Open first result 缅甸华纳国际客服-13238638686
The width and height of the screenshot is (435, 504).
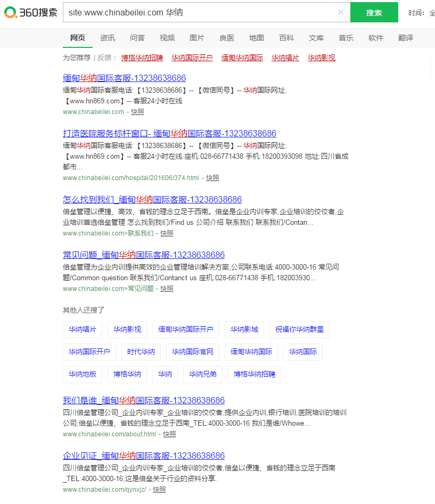[125, 78]
